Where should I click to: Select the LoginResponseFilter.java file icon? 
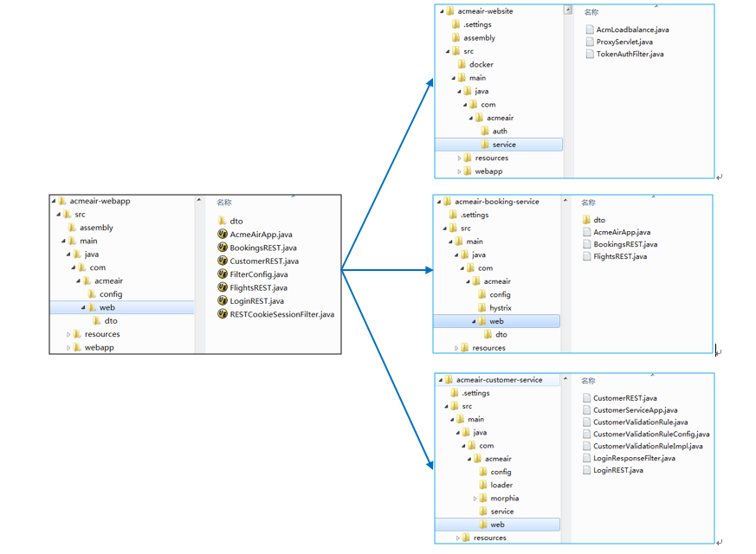(x=586, y=458)
